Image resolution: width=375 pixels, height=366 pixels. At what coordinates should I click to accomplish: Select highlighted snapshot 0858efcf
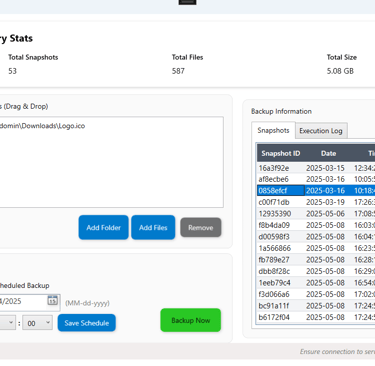click(316, 190)
